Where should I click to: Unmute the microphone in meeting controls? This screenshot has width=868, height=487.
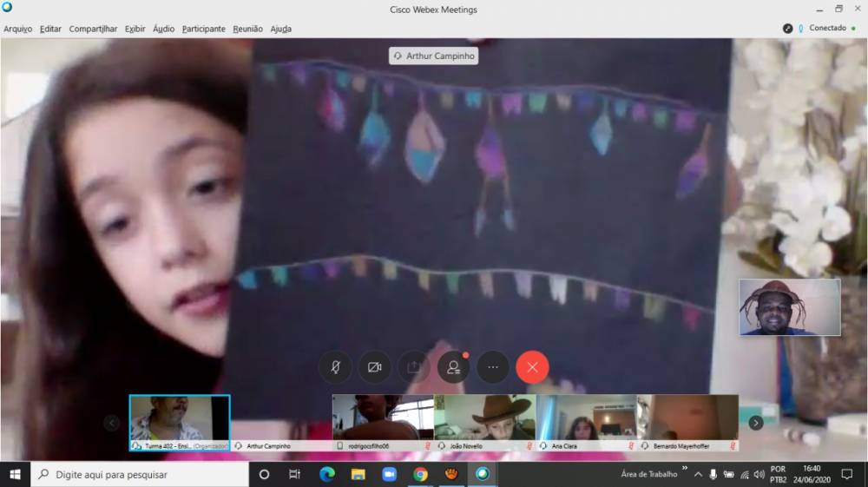pyautogui.click(x=335, y=367)
